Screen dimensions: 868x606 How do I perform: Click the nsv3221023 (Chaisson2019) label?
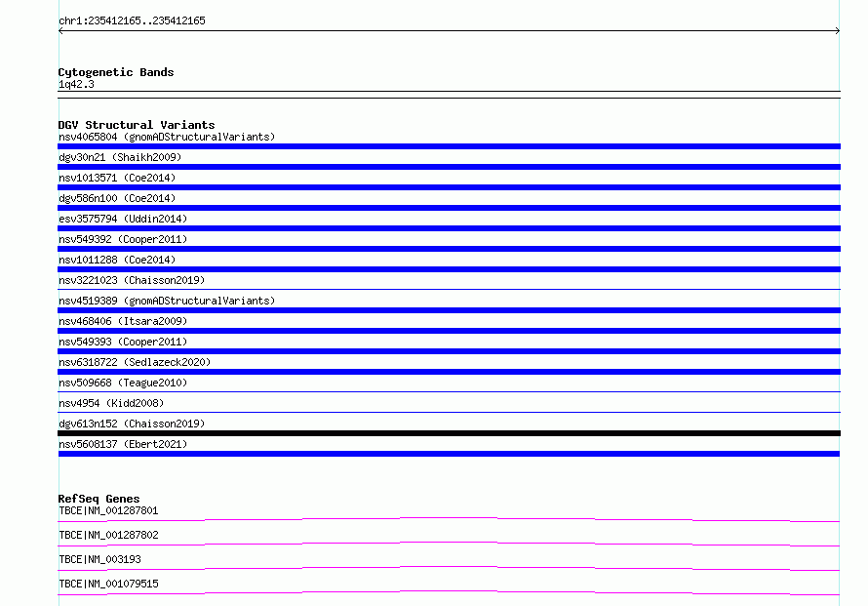(x=132, y=280)
